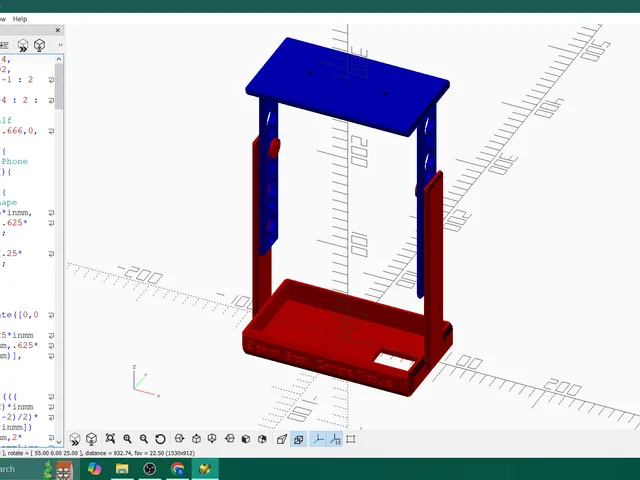Enable Perspective projection

(282, 439)
